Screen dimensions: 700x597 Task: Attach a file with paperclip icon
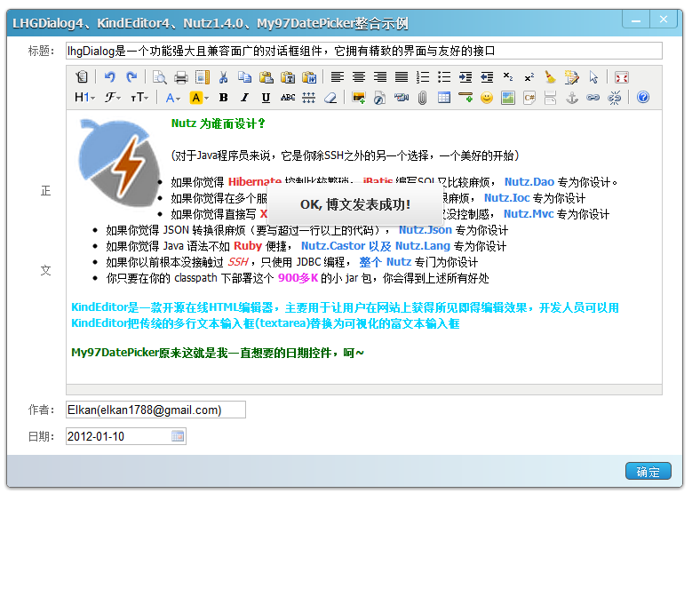click(x=422, y=98)
